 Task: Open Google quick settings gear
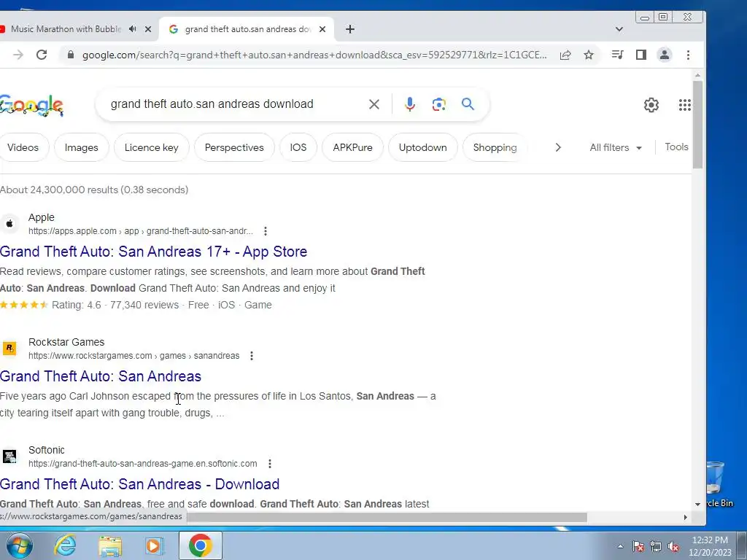coord(651,105)
